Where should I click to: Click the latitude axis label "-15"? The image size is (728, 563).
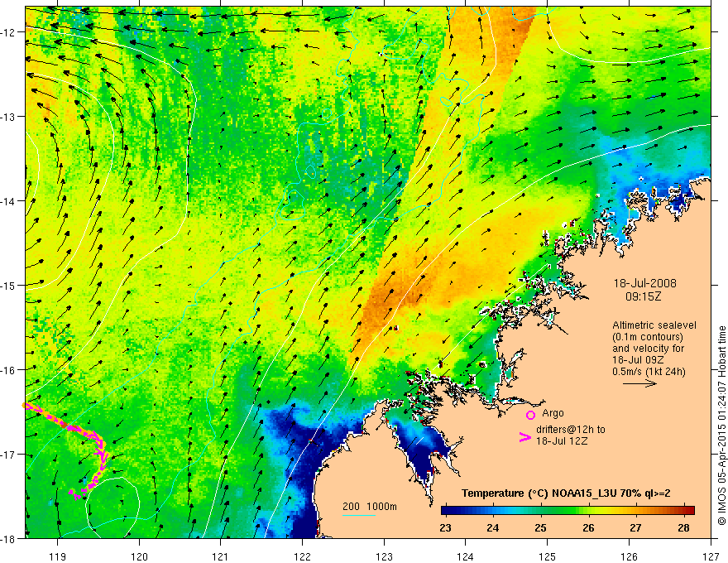(9, 286)
